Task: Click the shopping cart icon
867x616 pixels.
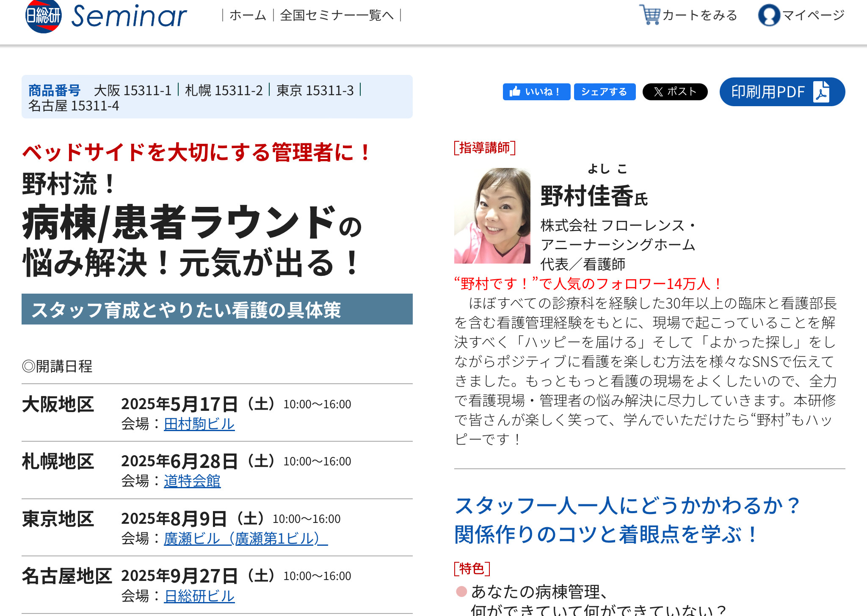Action: pyautogui.click(x=649, y=15)
